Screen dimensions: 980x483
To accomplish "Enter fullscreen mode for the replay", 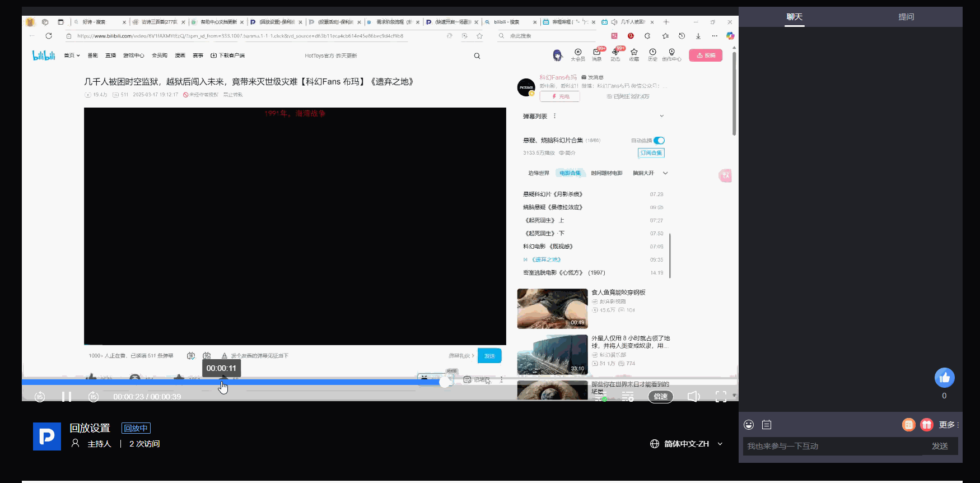I will click(x=721, y=397).
